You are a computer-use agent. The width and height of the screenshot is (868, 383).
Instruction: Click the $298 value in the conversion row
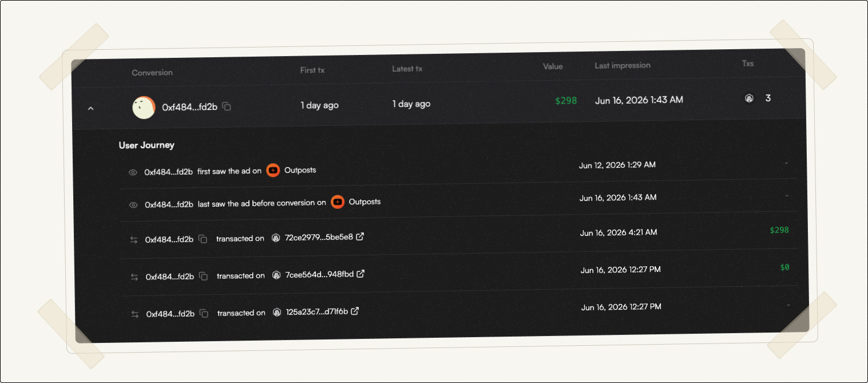click(566, 101)
